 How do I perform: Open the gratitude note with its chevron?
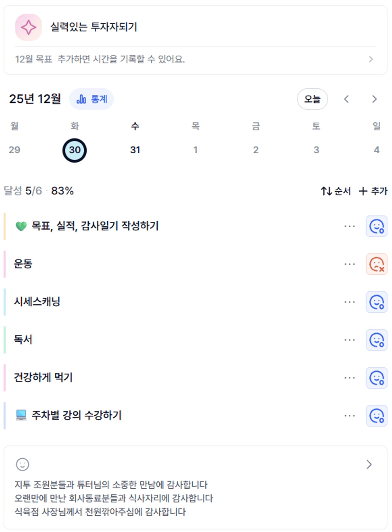coord(369,465)
